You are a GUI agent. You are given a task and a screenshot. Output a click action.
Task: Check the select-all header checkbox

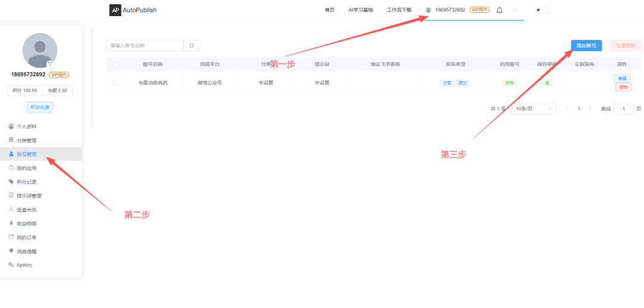(116, 64)
